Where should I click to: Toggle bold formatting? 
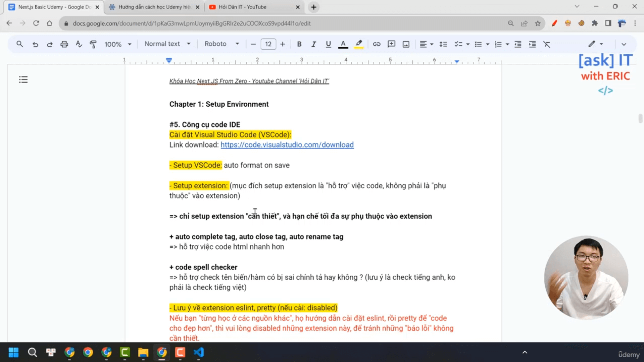[299, 44]
